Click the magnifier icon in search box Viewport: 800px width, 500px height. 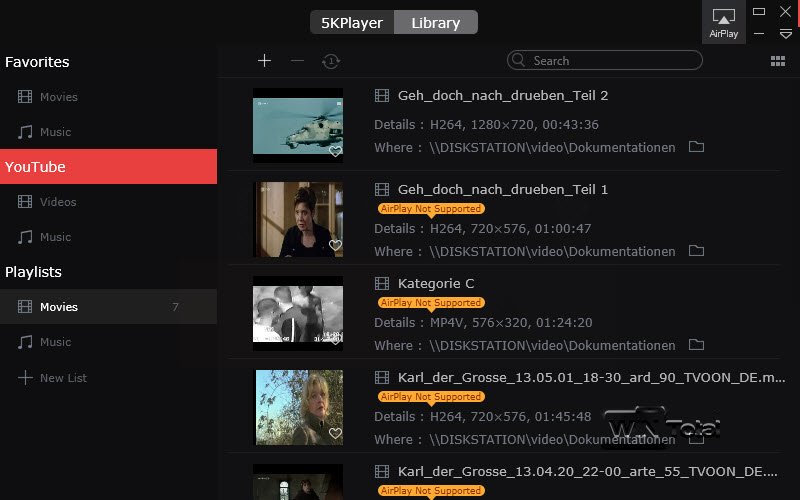click(x=518, y=60)
